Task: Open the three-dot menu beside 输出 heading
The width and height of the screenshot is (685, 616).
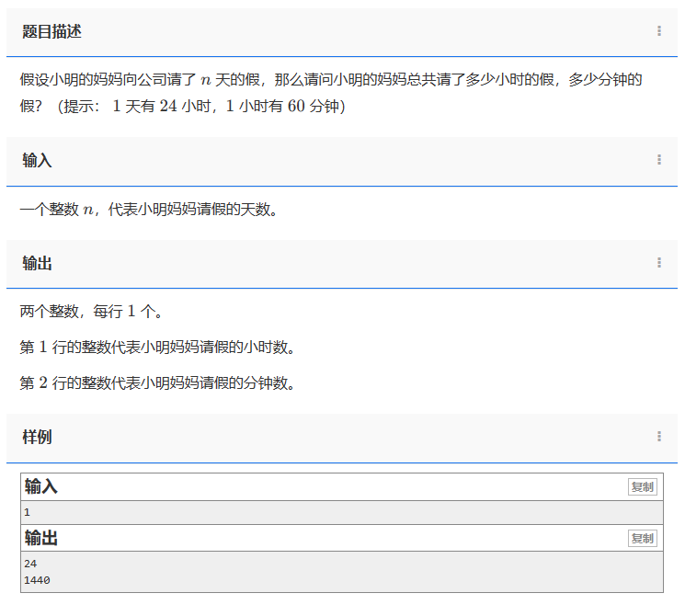Action: (658, 263)
